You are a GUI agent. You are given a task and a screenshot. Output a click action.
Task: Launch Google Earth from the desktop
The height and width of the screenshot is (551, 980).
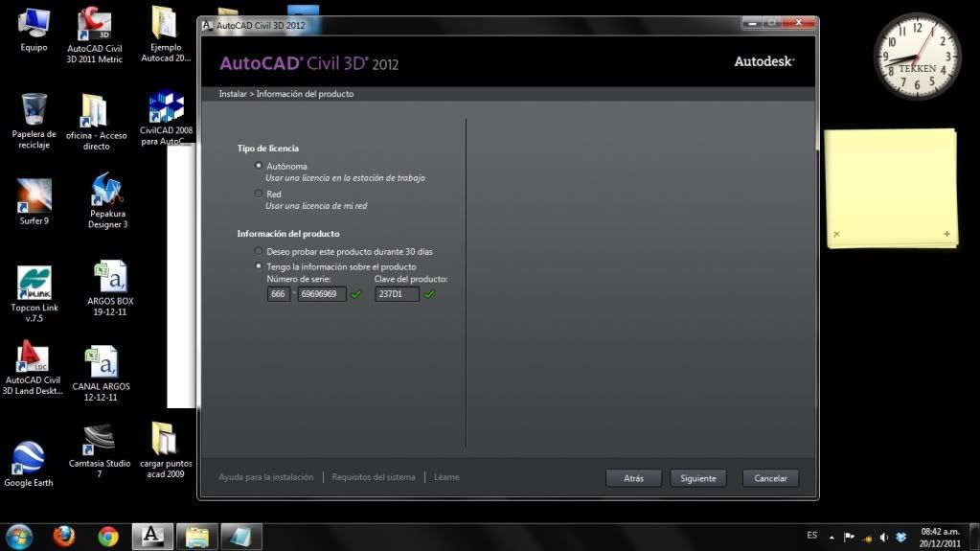click(x=28, y=464)
